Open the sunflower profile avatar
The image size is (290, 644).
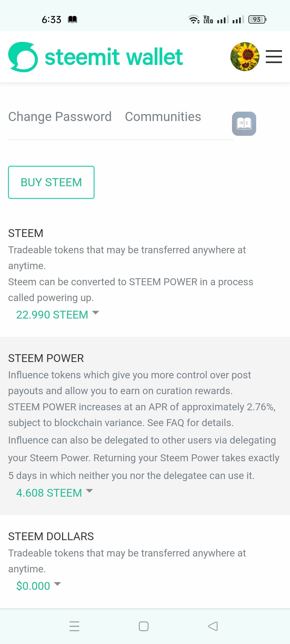(245, 57)
